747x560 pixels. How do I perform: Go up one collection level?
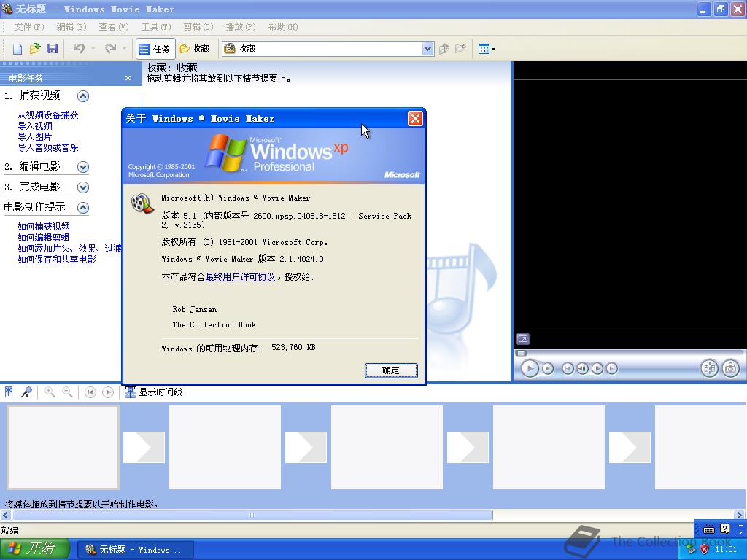(444, 49)
